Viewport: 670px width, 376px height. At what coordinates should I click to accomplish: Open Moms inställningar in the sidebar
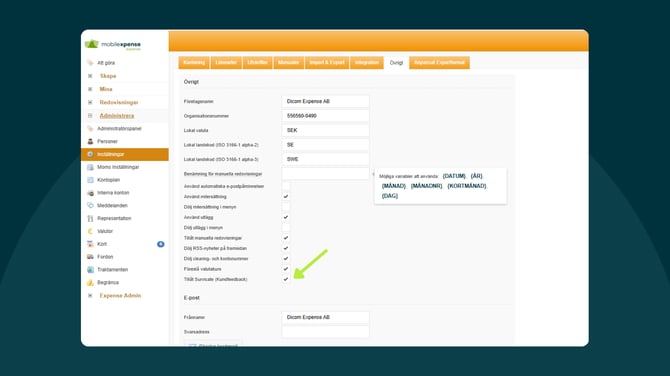point(118,167)
